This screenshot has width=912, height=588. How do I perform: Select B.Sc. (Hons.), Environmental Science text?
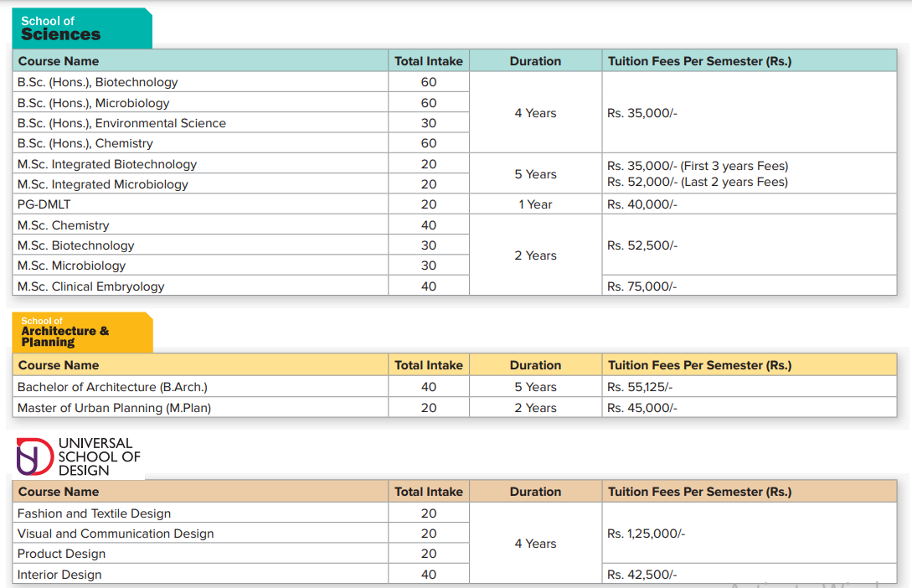point(121,123)
